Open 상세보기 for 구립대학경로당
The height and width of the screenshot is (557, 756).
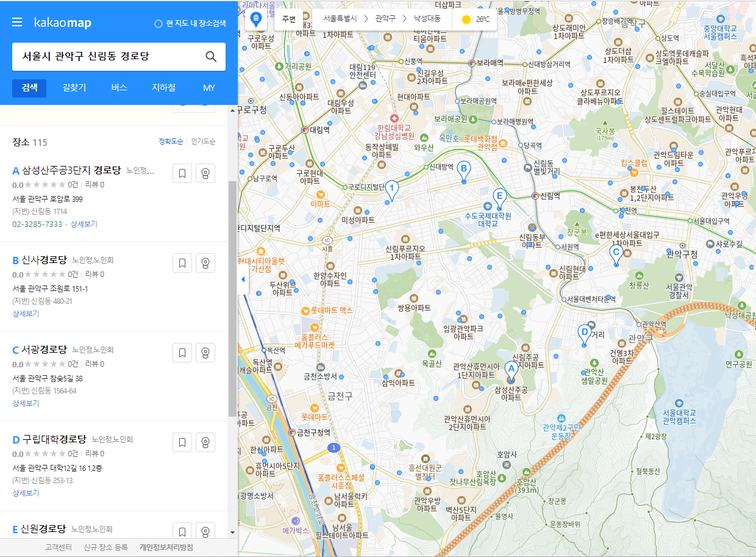tap(26, 493)
